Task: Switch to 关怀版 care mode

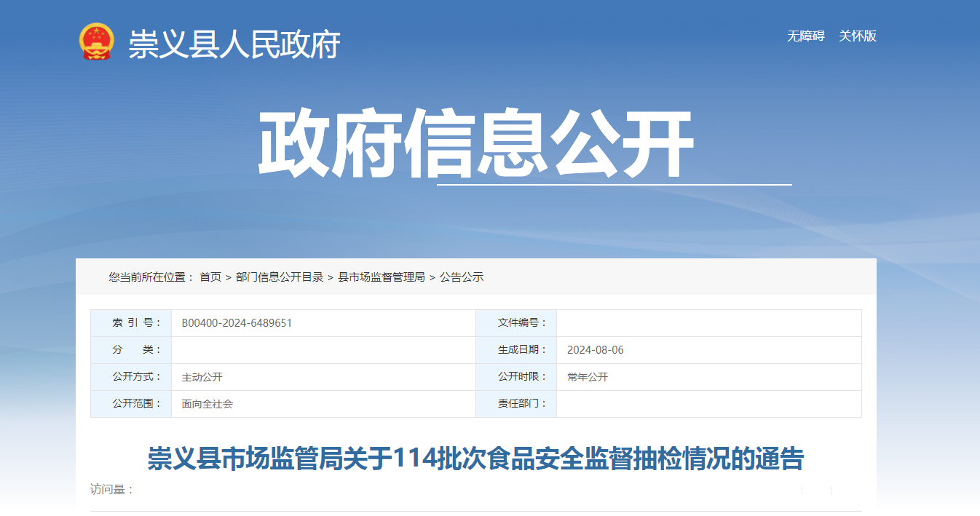Action: coord(857,36)
